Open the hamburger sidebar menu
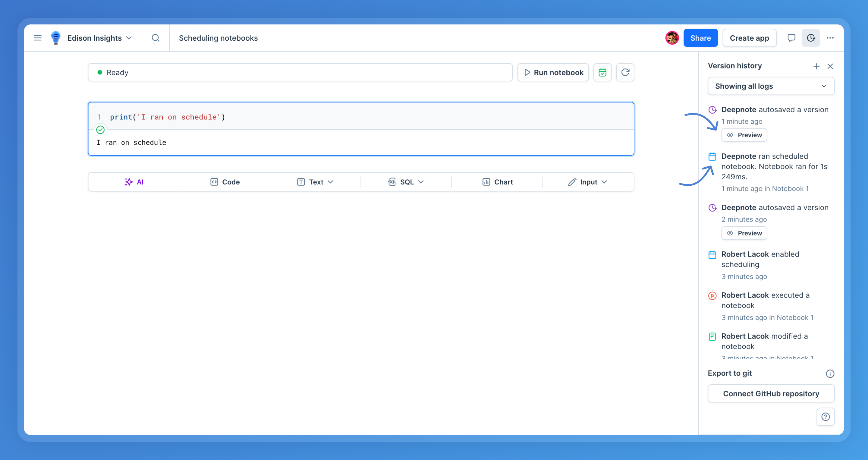 (38, 38)
